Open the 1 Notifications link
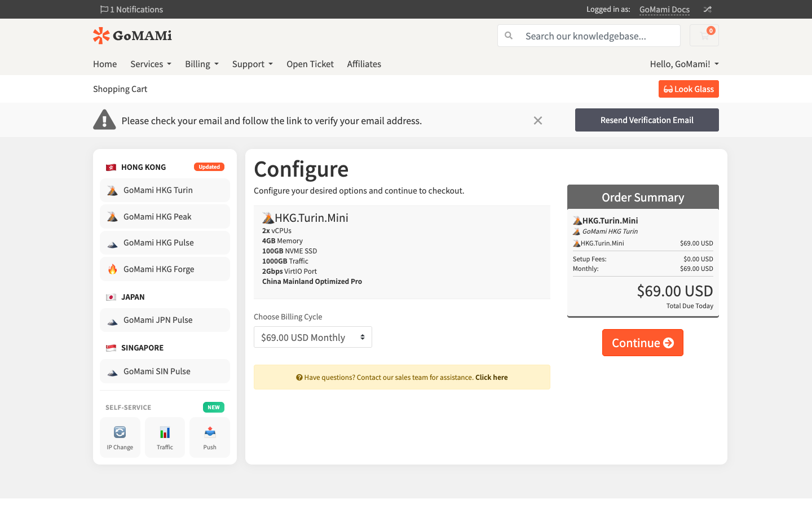This screenshot has width=812, height=508. click(131, 9)
